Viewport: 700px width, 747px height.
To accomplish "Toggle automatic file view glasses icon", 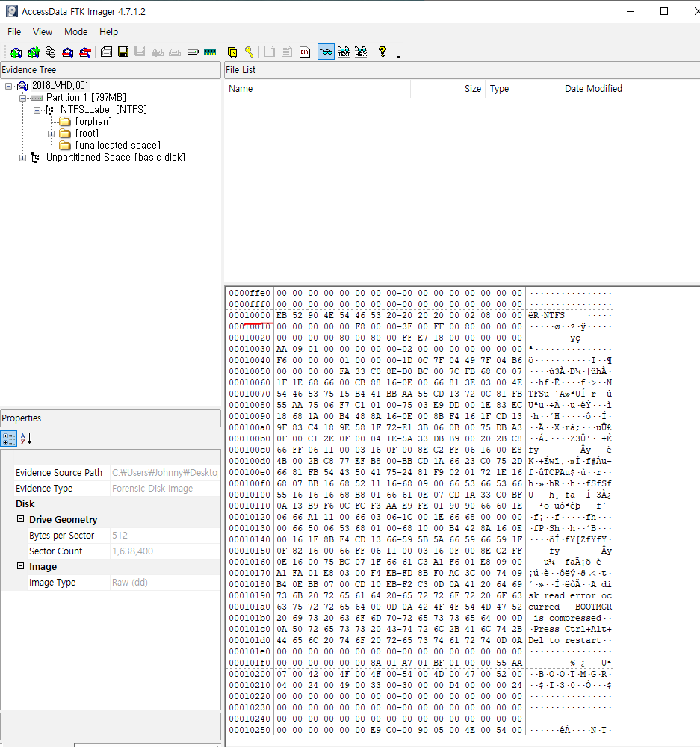I will point(326,52).
